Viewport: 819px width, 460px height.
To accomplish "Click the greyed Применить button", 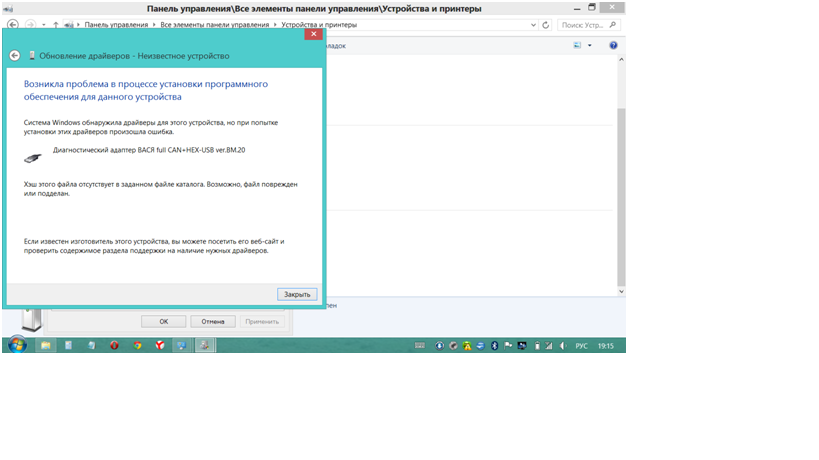I will (x=262, y=322).
